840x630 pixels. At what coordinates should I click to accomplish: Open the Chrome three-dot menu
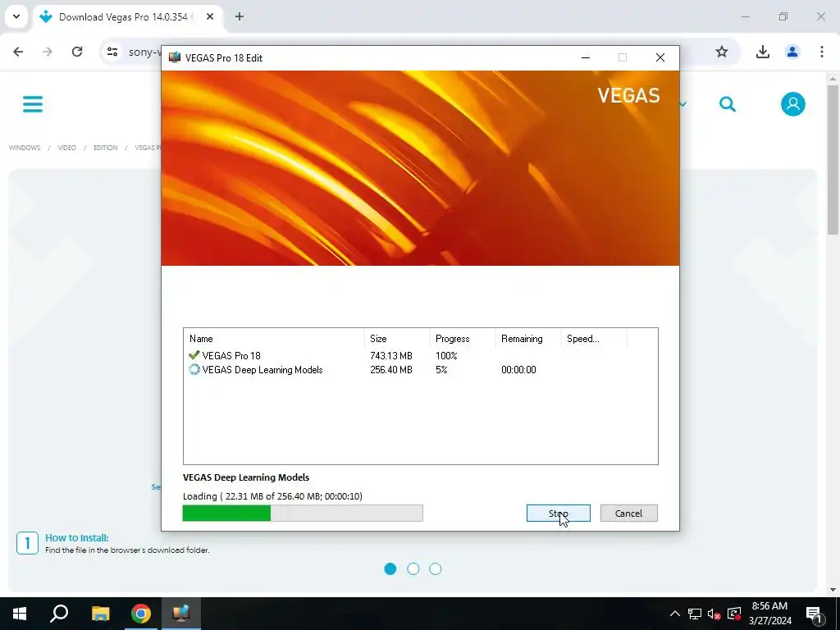pyautogui.click(x=822, y=52)
